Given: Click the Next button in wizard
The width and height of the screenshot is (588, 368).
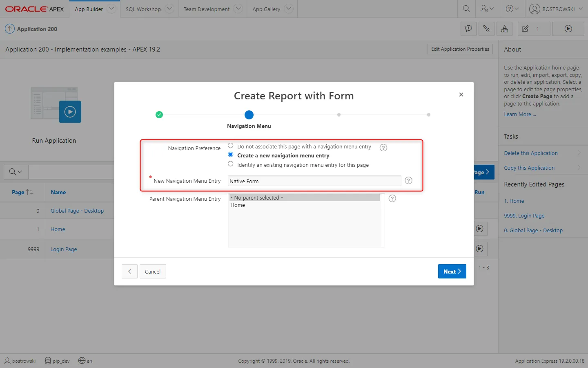Looking at the screenshot, I should (452, 272).
